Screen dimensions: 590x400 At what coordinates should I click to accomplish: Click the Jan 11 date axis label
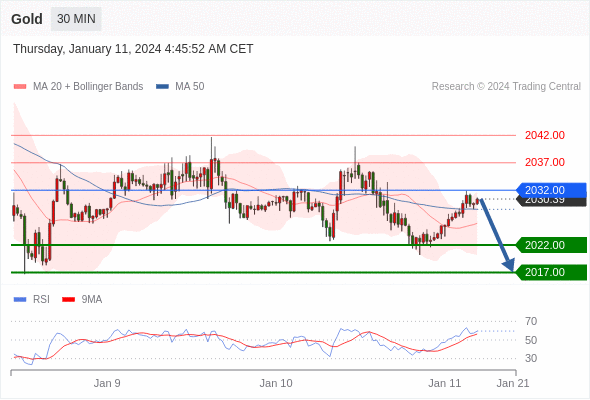click(x=444, y=383)
